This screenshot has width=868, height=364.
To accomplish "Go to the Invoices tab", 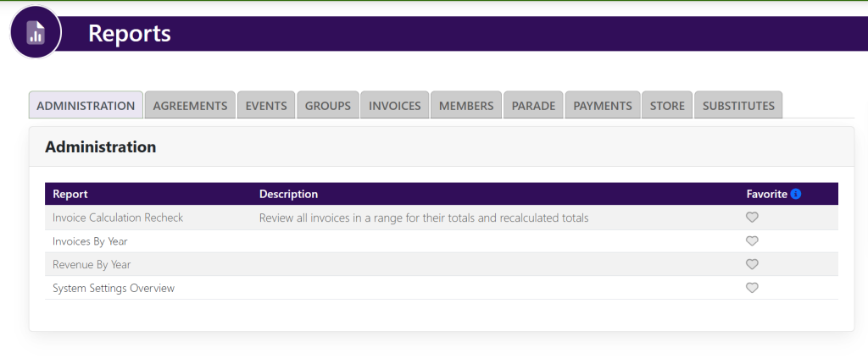I will (x=395, y=106).
